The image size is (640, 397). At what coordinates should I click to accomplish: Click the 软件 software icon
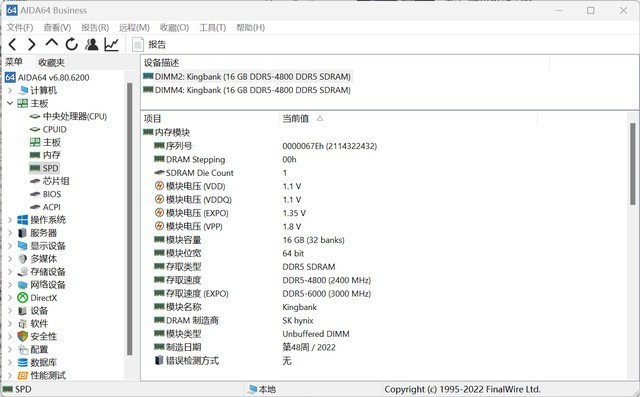pyautogui.click(x=23, y=324)
